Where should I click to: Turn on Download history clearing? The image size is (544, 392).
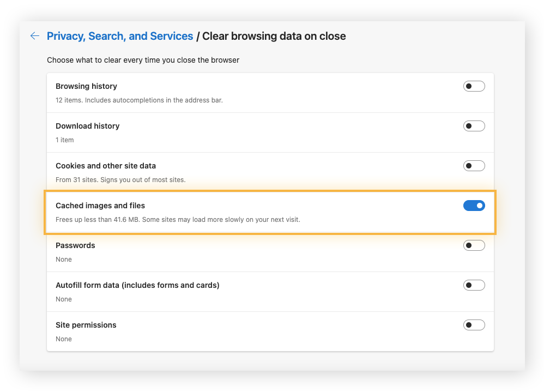474,125
